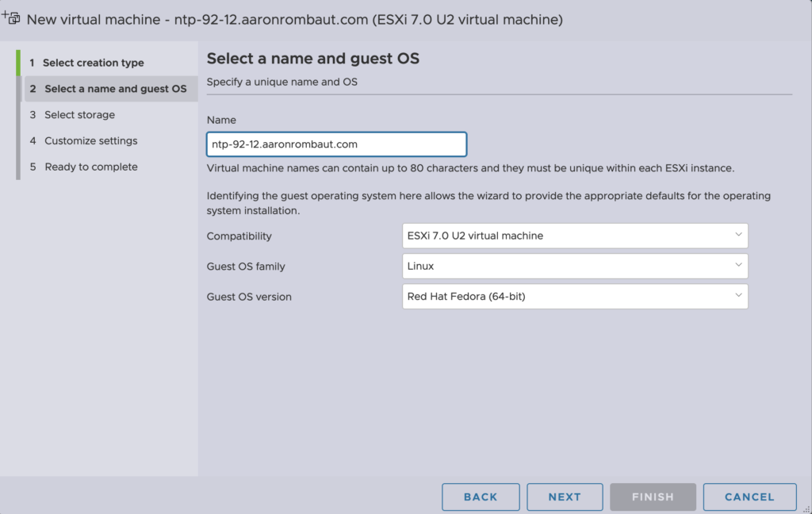The width and height of the screenshot is (812, 514).
Task: Click the Guest OS version label text
Action: coord(249,297)
